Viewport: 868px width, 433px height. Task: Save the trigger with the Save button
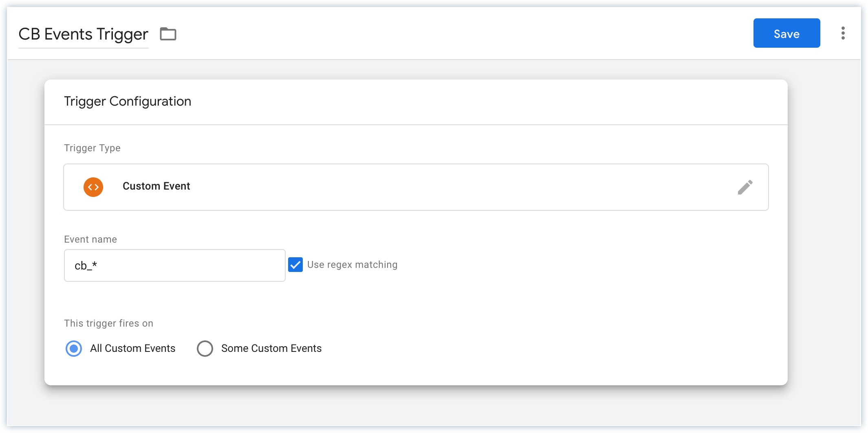[786, 33]
